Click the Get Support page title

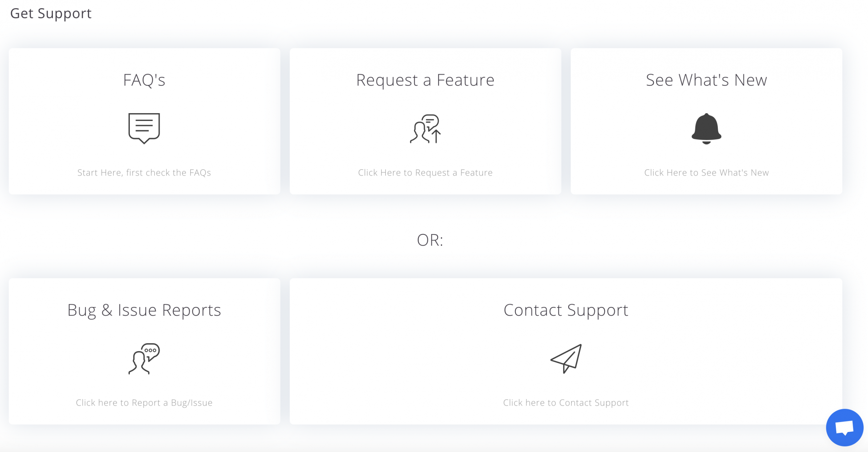click(51, 14)
